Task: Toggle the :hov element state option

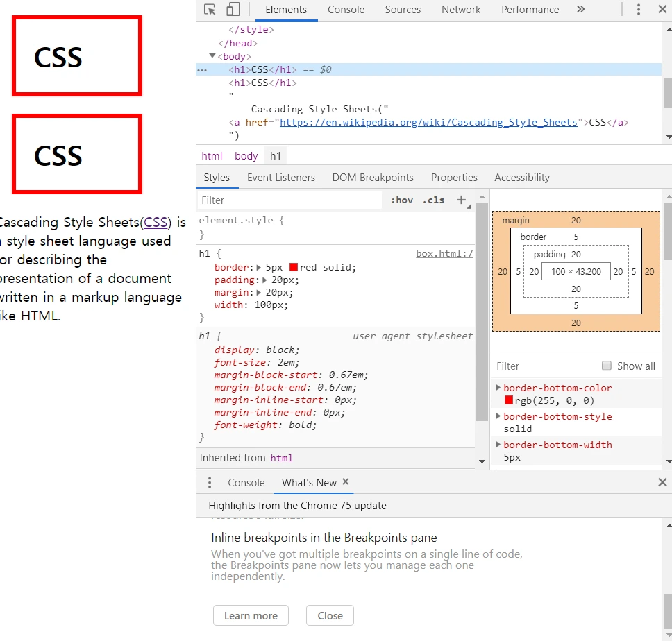Action: (401, 200)
